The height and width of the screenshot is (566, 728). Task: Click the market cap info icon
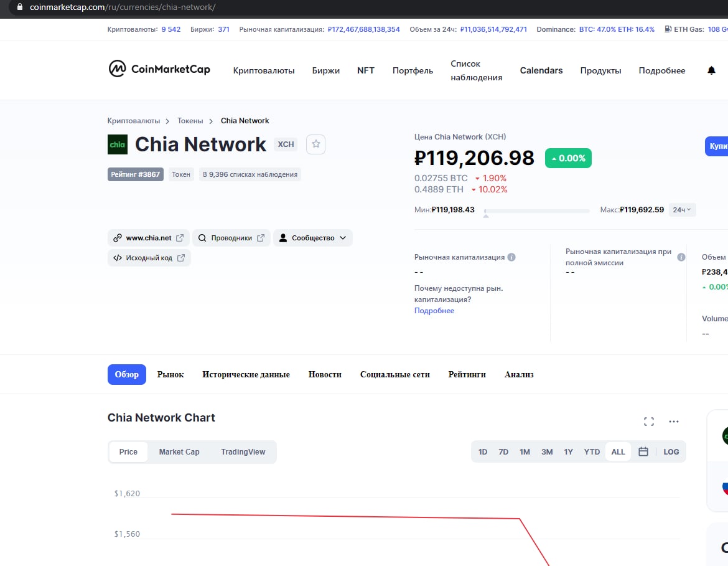pos(511,257)
